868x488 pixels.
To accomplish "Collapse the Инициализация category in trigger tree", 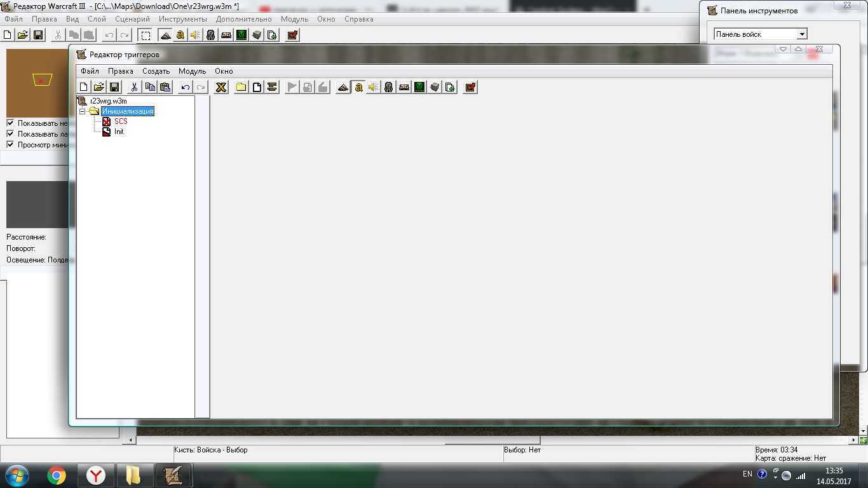I will point(83,111).
